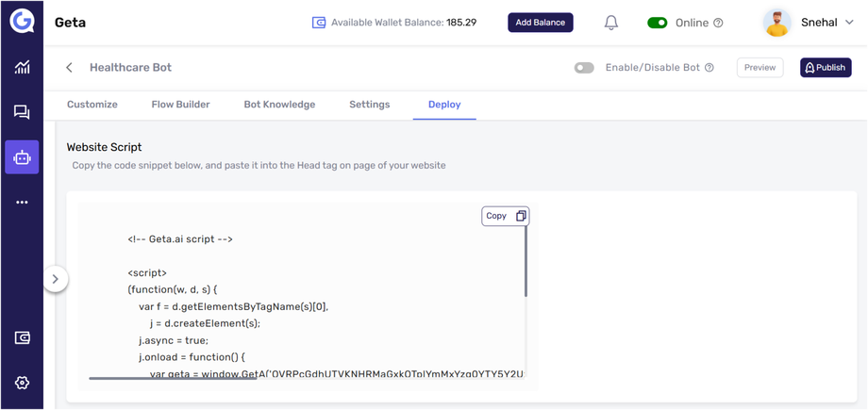Image resolution: width=868 pixels, height=410 pixels.
Task: Toggle the Enable/Disable Bot switch
Action: 584,68
